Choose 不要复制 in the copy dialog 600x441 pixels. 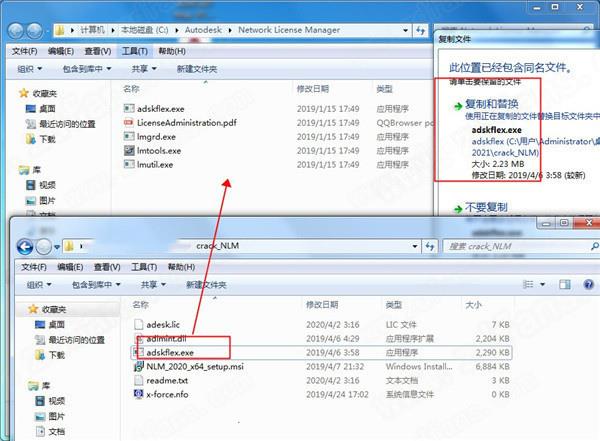point(486,207)
